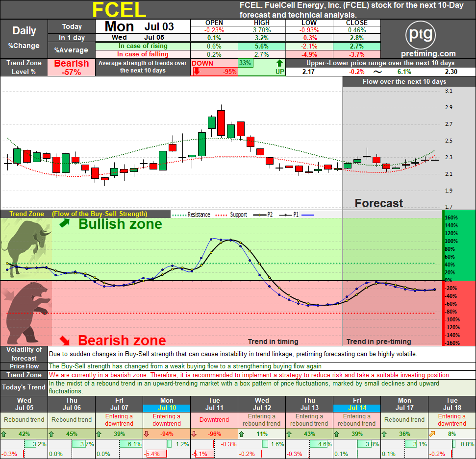Click the red arrow beside Bearish zone

(64, 340)
